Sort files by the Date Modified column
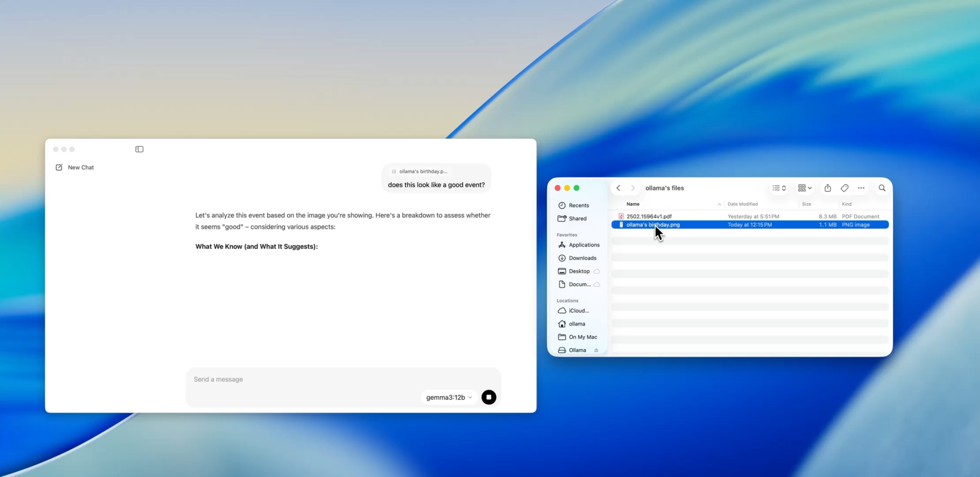980x477 pixels. pos(743,204)
